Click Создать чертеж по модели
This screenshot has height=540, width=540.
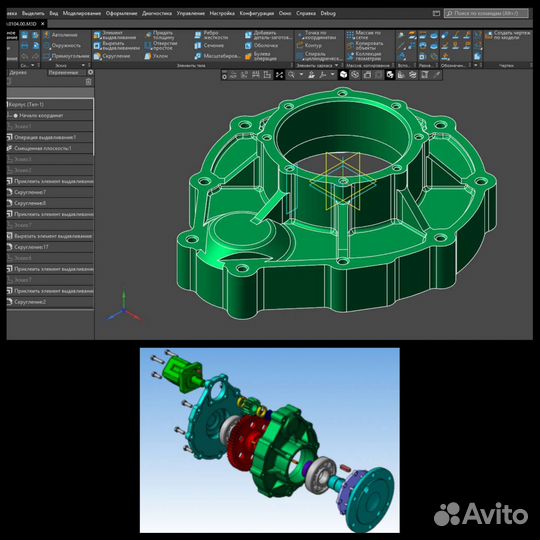click(x=508, y=35)
